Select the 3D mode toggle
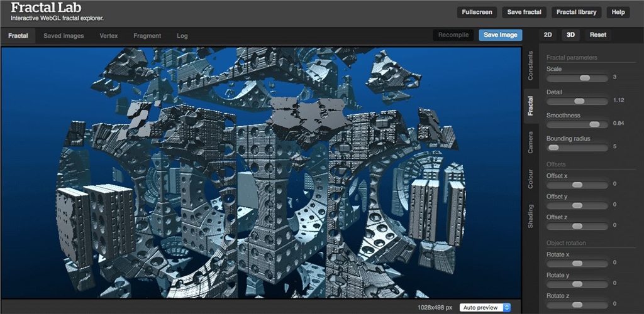 coord(570,35)
